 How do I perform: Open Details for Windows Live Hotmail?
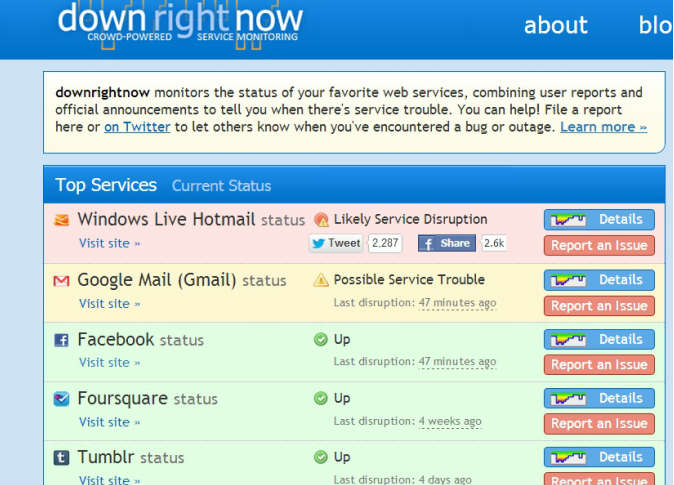tap(599, 220)
